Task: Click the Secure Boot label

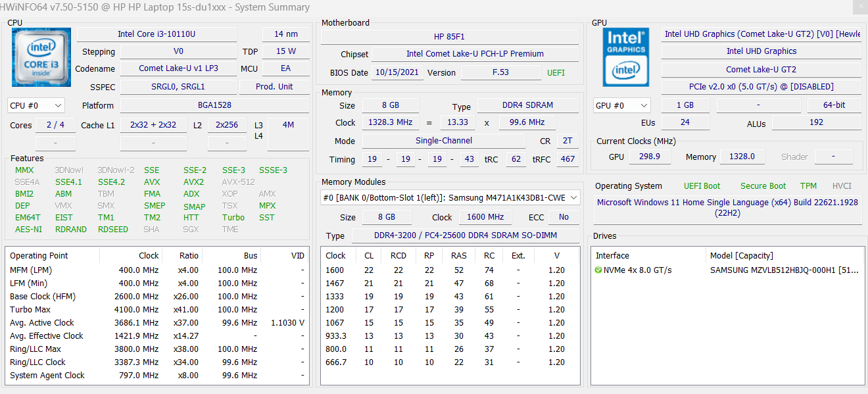Action: pyautogui.click(x=763, y=186)
